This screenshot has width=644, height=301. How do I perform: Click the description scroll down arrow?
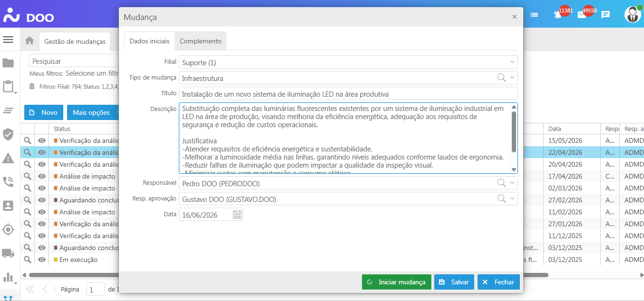pyautogui.click(x=514, y=170)
